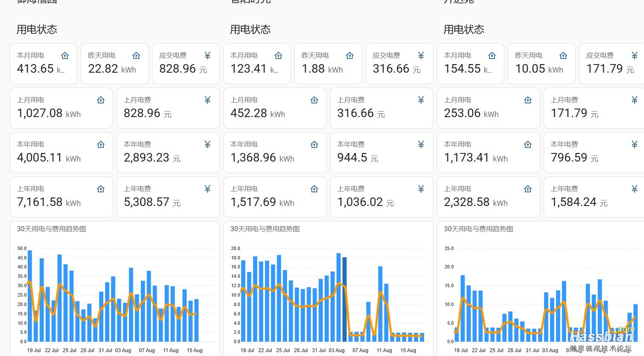Select the 10.05 kWh 昨天用电 value
The width and height of the screenshot is (644, 356).
pyautogui.click(x=539, y=69)
